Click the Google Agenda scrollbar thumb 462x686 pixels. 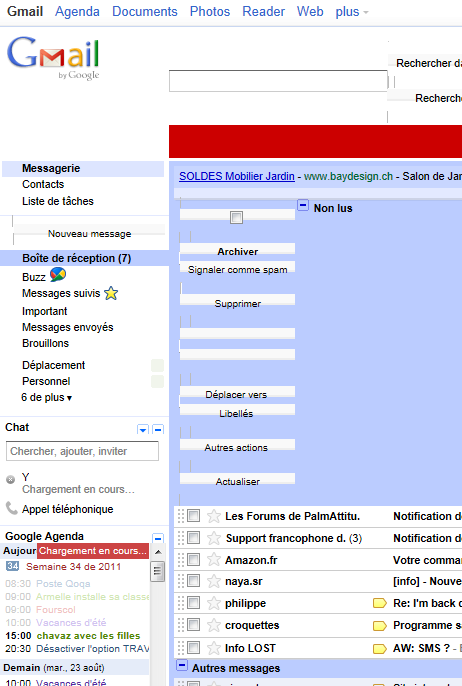tap(158, 571)
